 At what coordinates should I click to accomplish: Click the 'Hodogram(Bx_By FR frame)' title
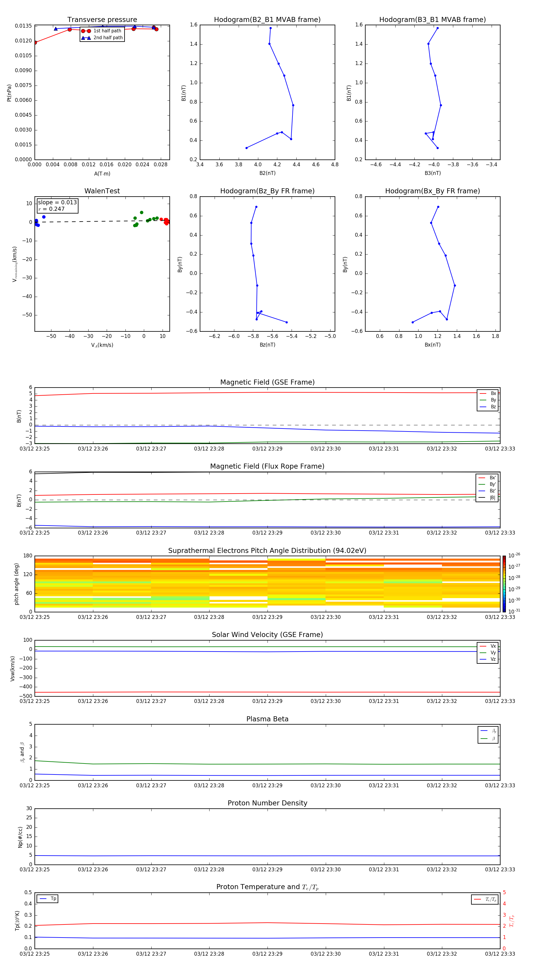pos(432,191)
